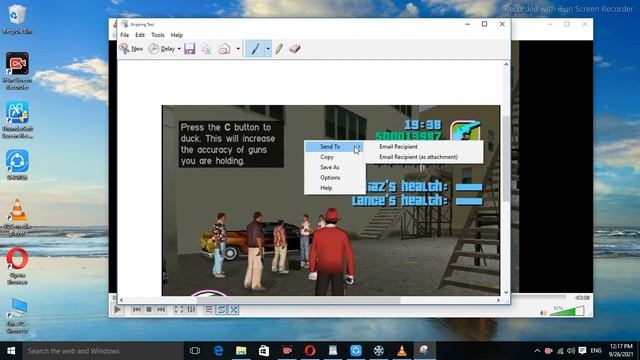Select Email Recipient in the submenu
Image resolution: width=640 pixels, height=360 pixels.
[424, 147]
